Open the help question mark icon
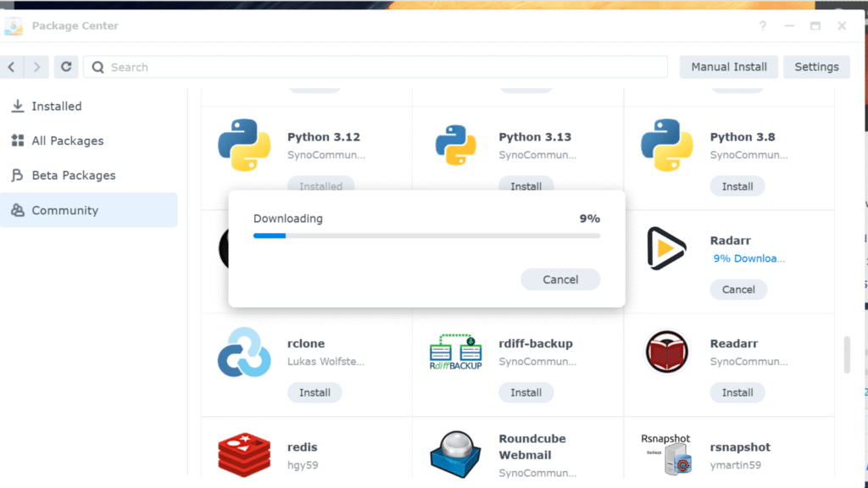 763,26
